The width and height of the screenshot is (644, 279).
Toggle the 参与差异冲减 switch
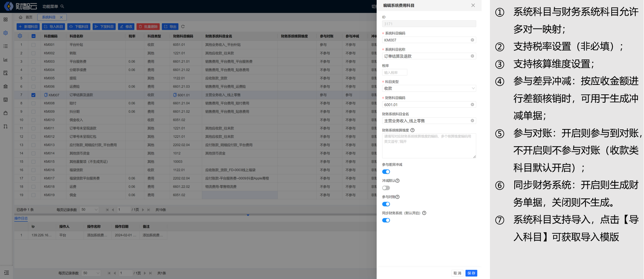[386, 172]
